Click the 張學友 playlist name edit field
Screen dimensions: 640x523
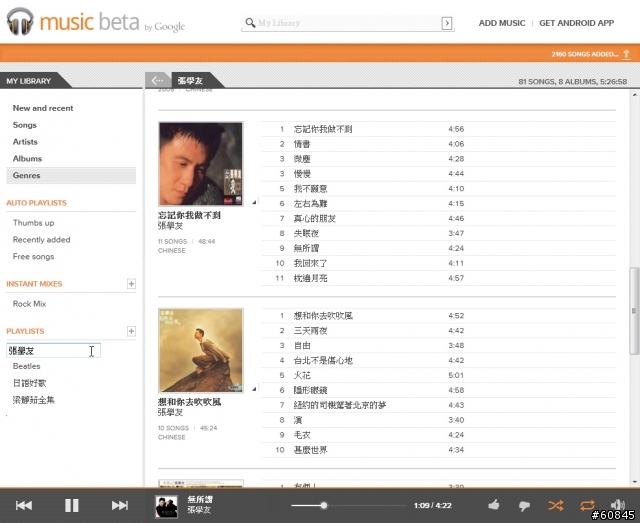tap(53, 351)
